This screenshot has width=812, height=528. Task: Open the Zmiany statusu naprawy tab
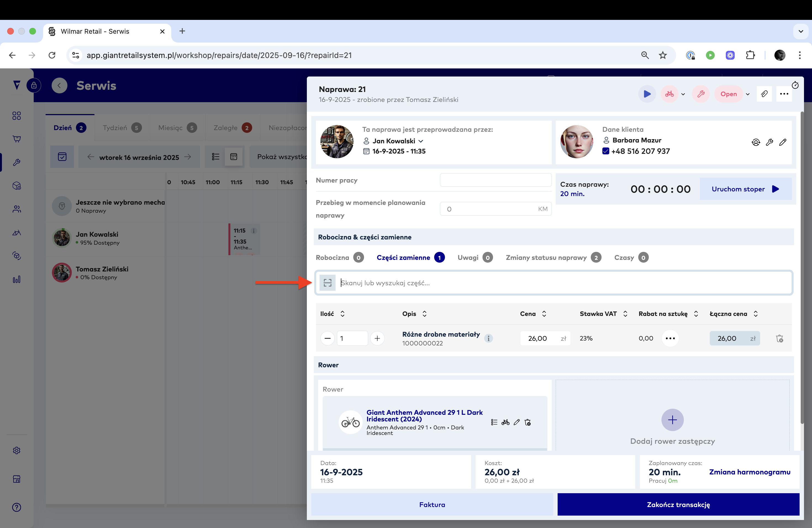point(546,258)
